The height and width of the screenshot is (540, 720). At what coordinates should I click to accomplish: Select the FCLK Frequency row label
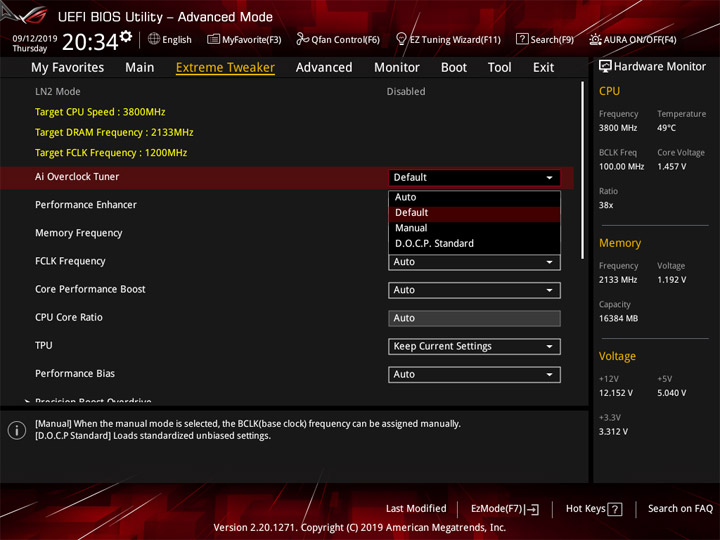click(x=70, y=261)
